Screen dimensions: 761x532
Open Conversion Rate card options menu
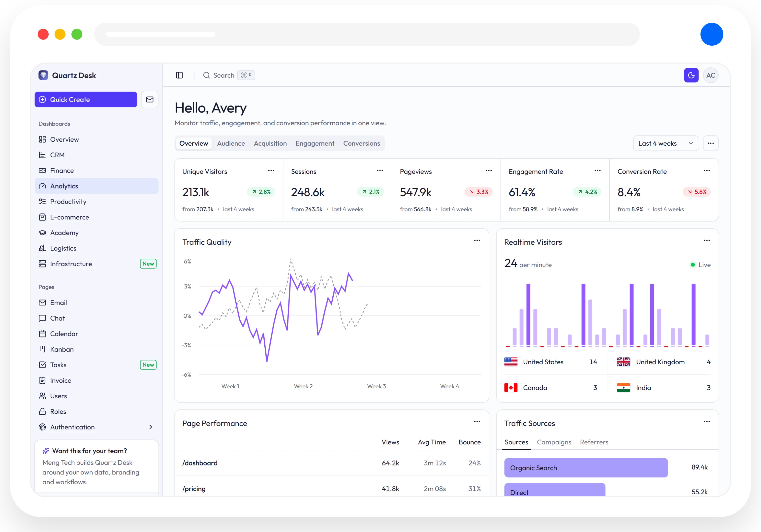707,171
